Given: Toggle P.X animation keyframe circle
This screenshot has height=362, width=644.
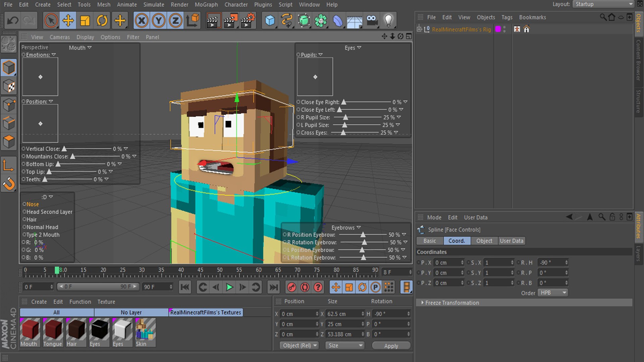Looking at the screenshot, I should (x=418, y=262).
